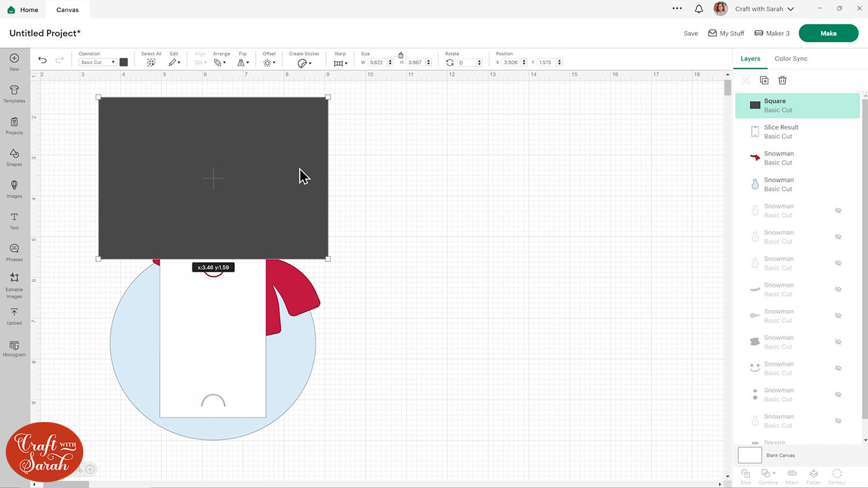Show the first hidden Snowman layer

pos(838,210)
